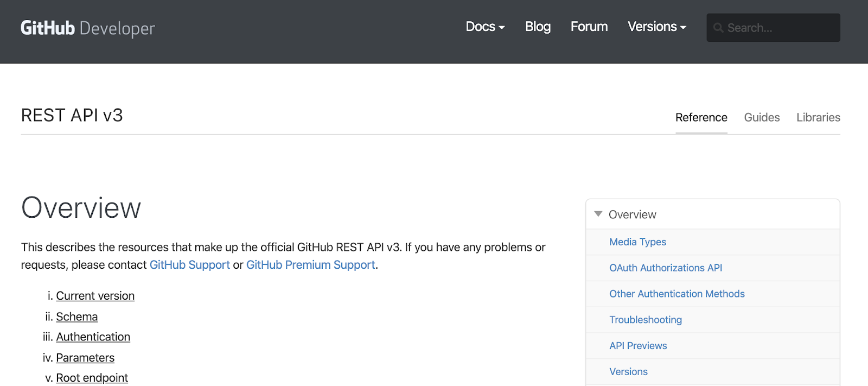
Task: Open the sidebar Versions link
Action: pos(628,372)
